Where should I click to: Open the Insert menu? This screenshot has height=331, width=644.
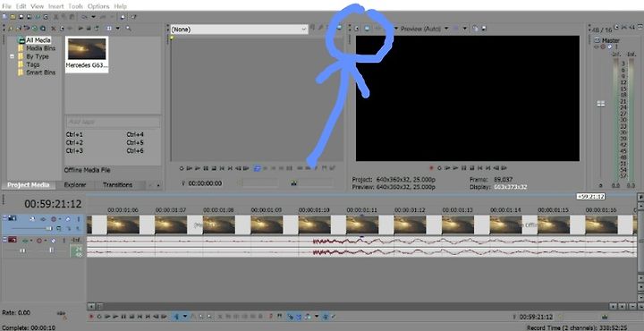[55, 6]
